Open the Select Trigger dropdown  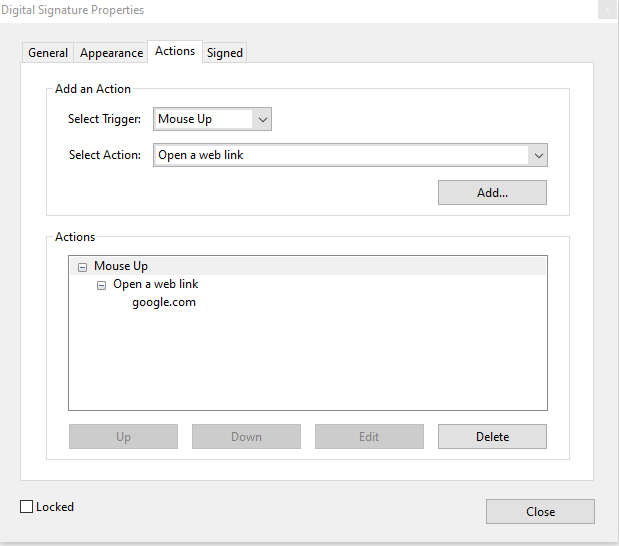click(x=212, y=119)
